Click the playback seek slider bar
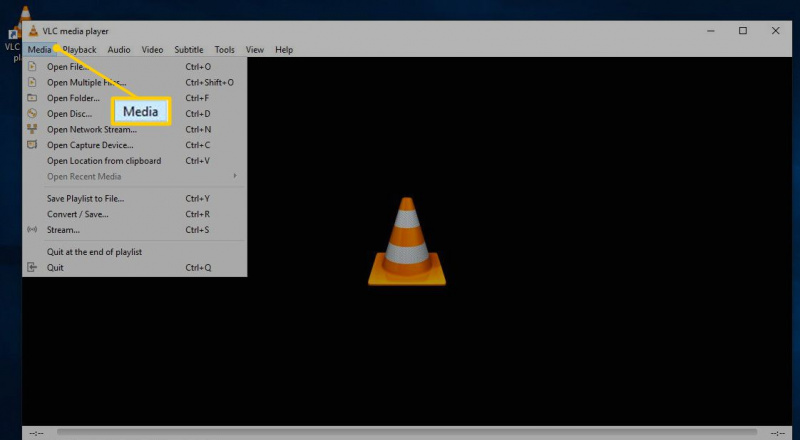This screenshot has width=800, height=440. click(x=407, y=432)
